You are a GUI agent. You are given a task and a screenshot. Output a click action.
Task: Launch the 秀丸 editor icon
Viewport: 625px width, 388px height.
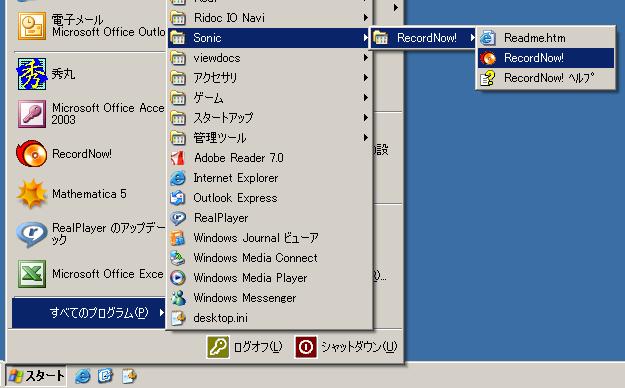click(32, 74)
